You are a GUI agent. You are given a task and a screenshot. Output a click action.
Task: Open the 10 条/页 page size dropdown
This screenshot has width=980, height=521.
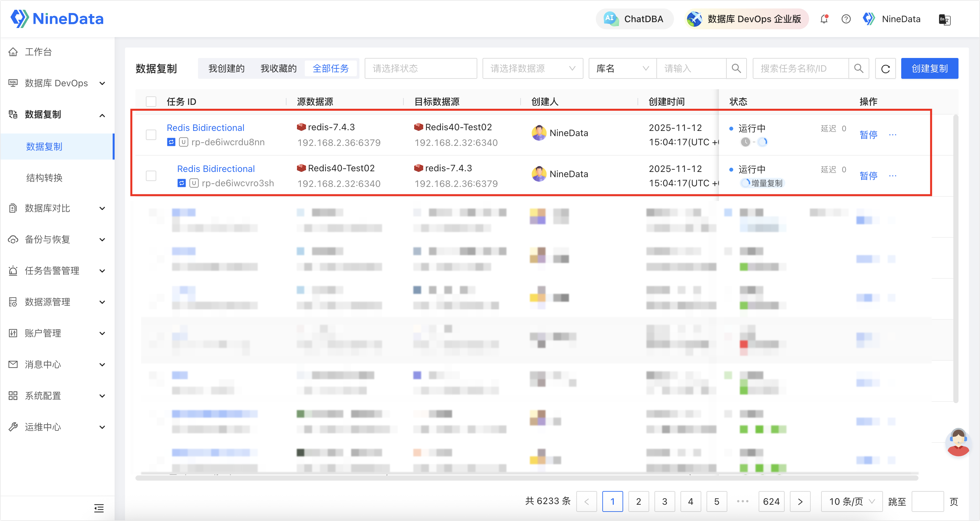point(851,501)
